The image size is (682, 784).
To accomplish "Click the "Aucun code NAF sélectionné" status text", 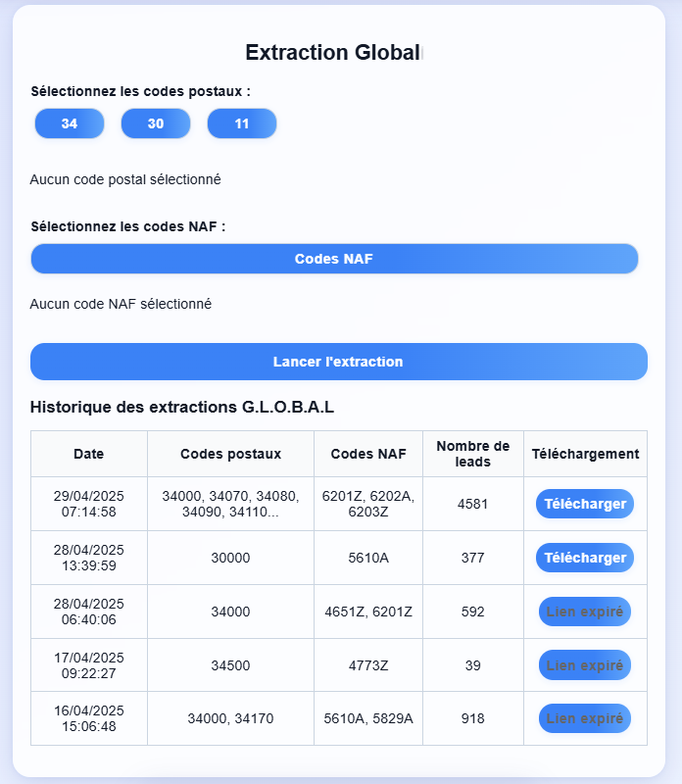I will pos(121,304).
